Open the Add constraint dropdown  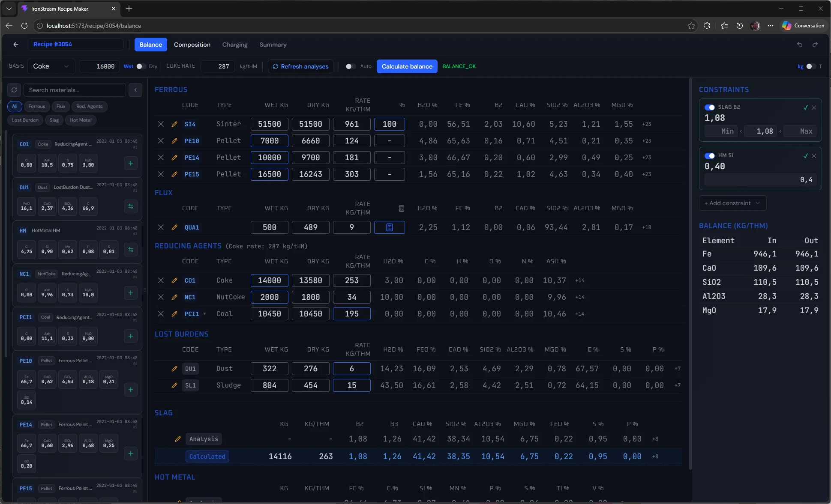(x=732, y=203)
